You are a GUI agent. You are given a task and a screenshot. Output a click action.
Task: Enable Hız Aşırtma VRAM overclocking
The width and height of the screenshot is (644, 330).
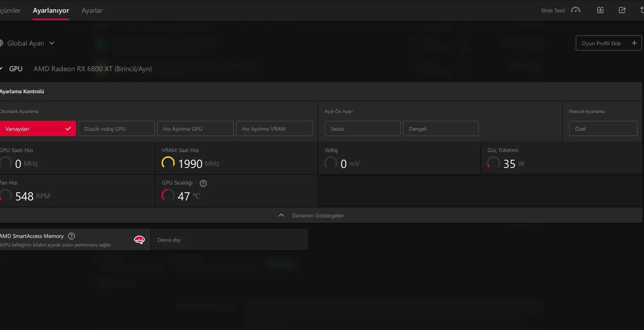pos(274,129)
